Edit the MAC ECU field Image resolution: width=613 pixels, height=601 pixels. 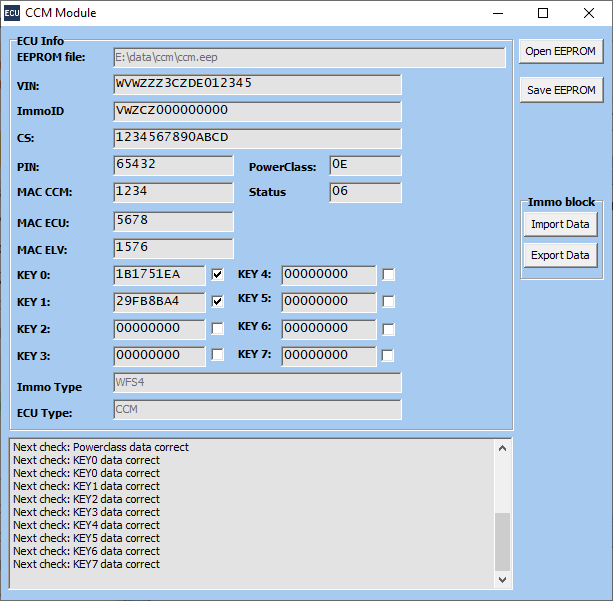point(173,221)
